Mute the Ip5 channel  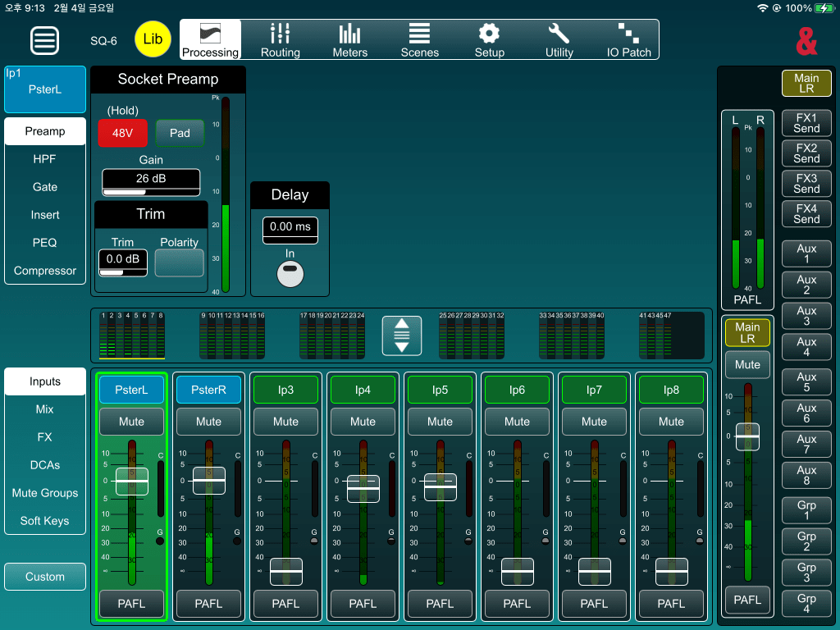[440, 422]
